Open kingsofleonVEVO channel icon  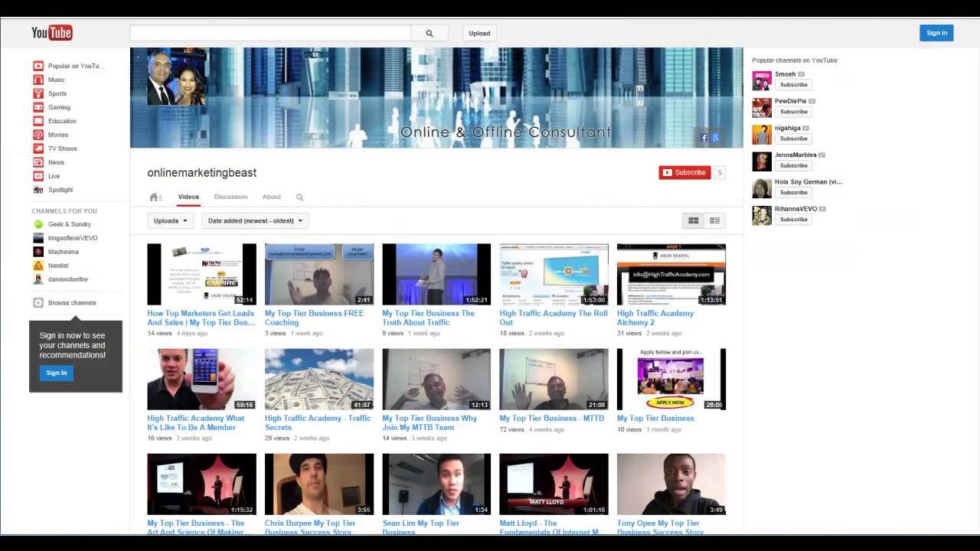pyautogui.click(x=38, y=238)
